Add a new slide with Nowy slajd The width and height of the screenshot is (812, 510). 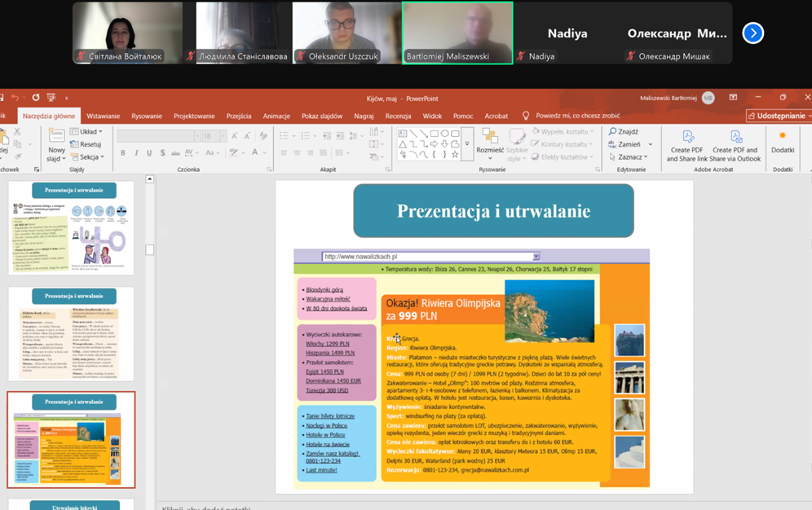click(x=56, y=145)
